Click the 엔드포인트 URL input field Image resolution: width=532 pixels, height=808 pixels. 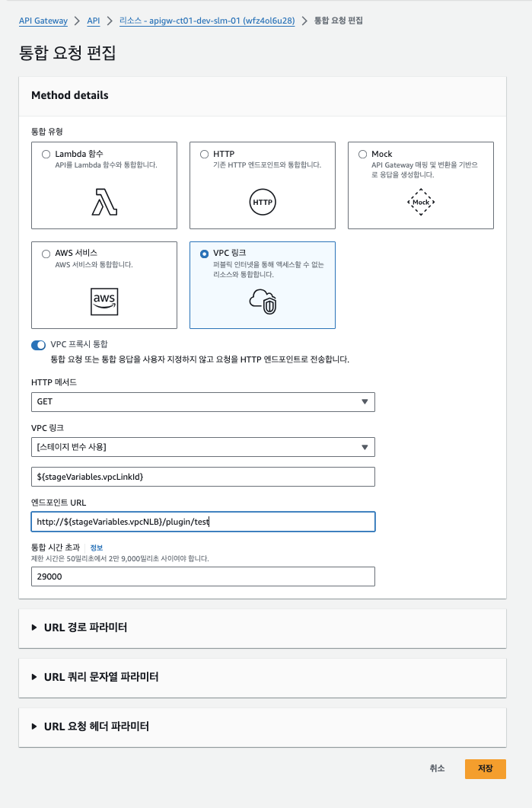203,522
